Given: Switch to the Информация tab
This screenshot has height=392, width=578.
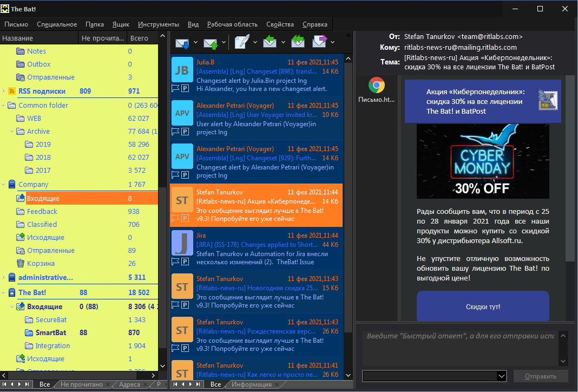Looking at the screenshot, I should (252, 384).
